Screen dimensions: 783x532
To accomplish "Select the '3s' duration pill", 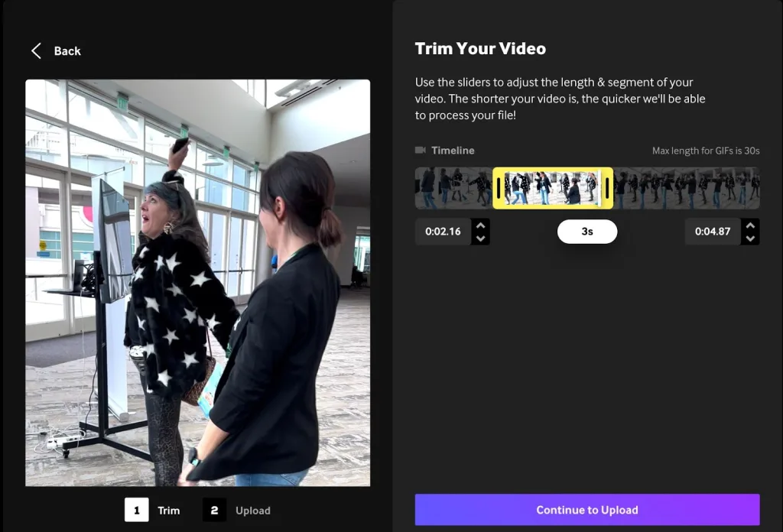I will (x=586, y=231).
